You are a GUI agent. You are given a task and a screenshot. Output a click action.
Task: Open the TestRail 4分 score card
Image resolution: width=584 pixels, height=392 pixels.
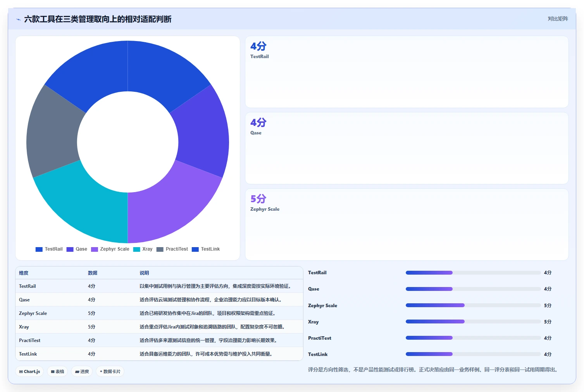(x=407, y=72)
